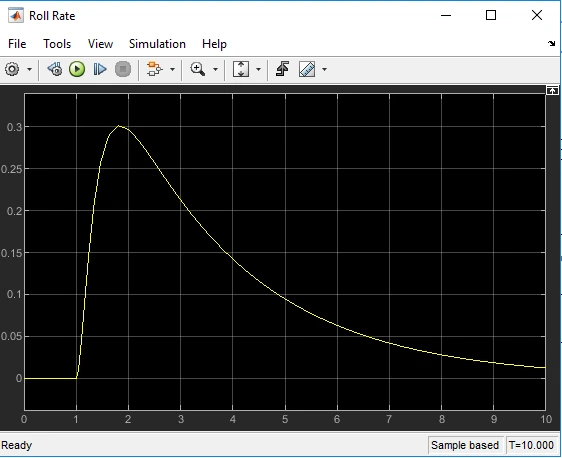Click the MATLAB logo in the title bar
The height and width of the screenshot is (458, 562).
(x=16, y=15)
